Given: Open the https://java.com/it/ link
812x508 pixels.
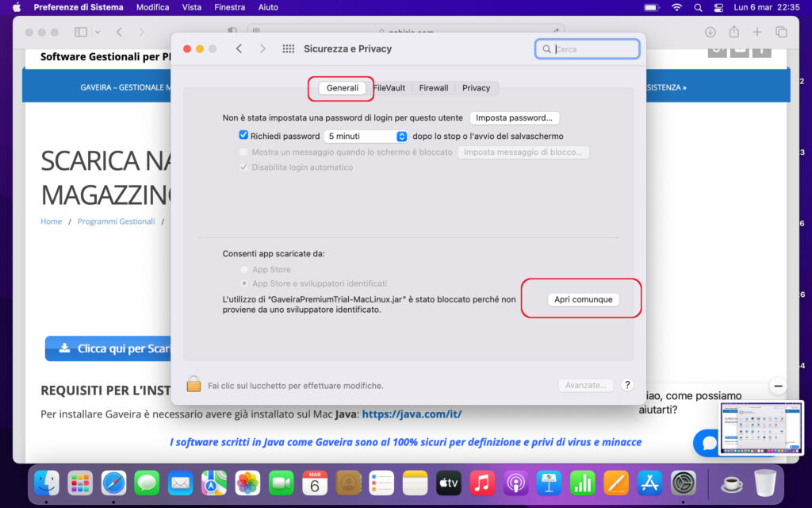Looking at the screenshot, I should [412, 414].
